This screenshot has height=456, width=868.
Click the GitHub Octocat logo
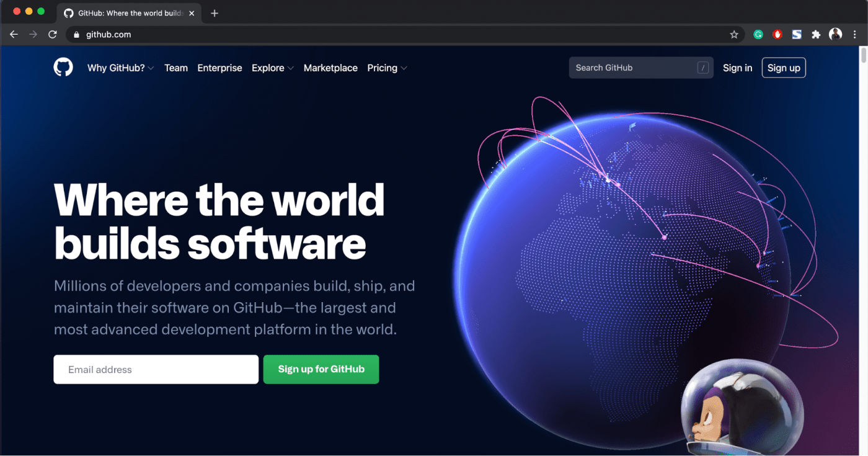(x=63, y=68)
